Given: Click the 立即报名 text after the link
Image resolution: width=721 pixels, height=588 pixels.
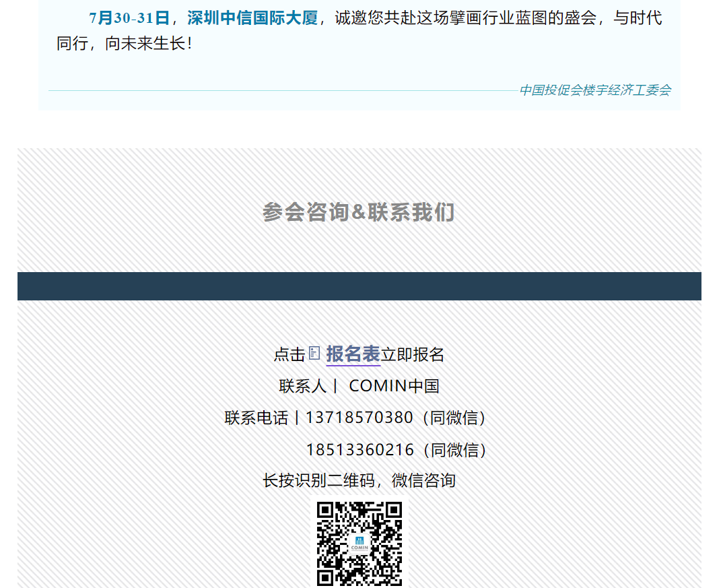Looking at the screenshot, I should click(413, 354).
